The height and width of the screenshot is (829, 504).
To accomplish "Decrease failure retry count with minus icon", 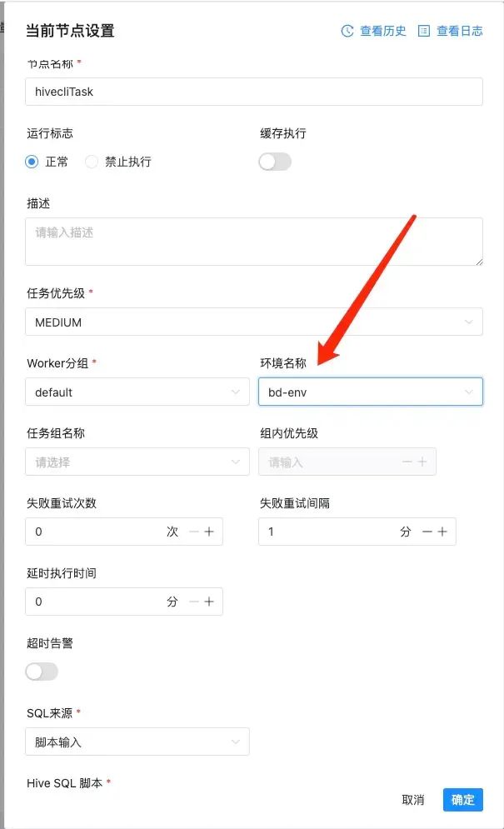I will coord(194,532).
